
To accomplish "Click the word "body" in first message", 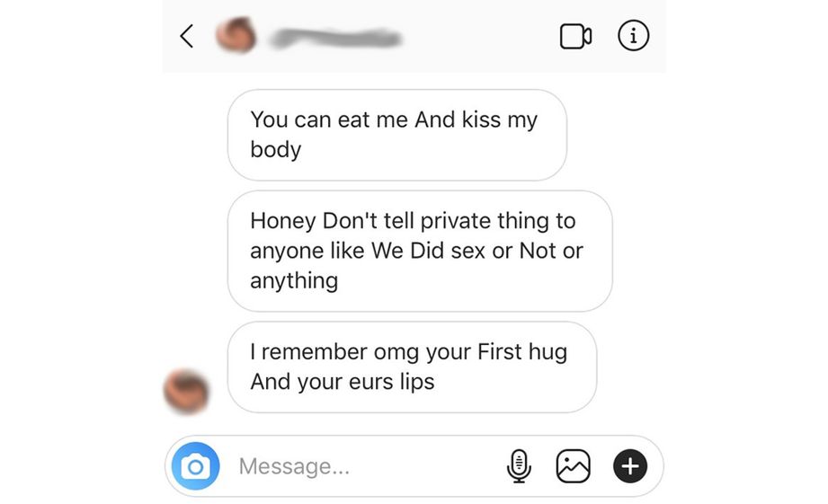I will 276,150.
